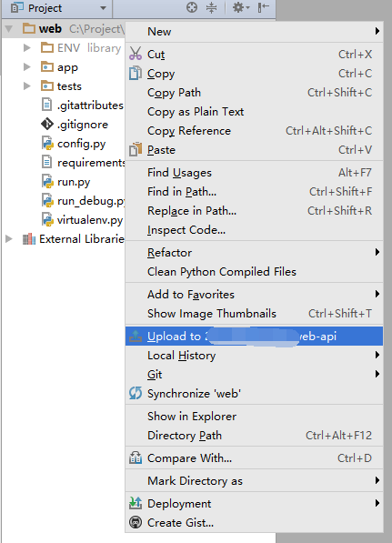Expand the ENV folder
This screenshot has height=543, width=392.
[x=27, y=47]
